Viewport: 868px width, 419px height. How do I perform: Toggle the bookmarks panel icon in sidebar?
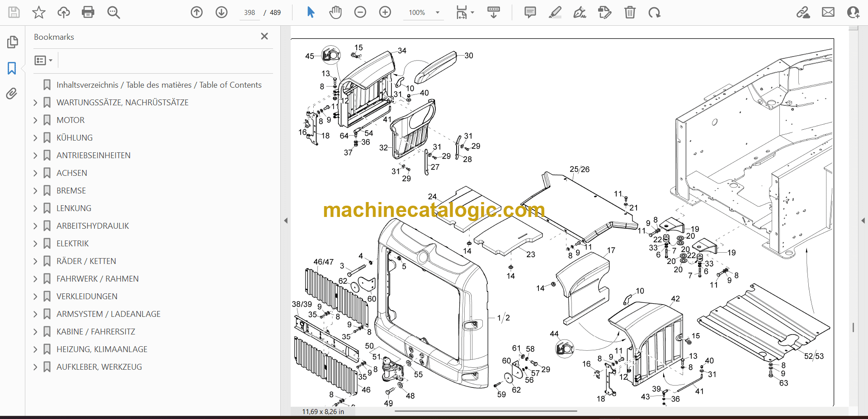tap(12, 68)
